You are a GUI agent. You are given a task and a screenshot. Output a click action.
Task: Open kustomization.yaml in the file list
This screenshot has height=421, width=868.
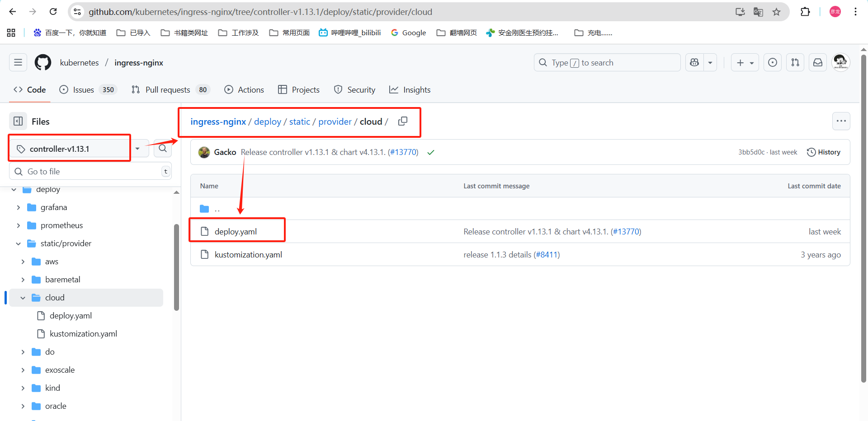(248, 254)
